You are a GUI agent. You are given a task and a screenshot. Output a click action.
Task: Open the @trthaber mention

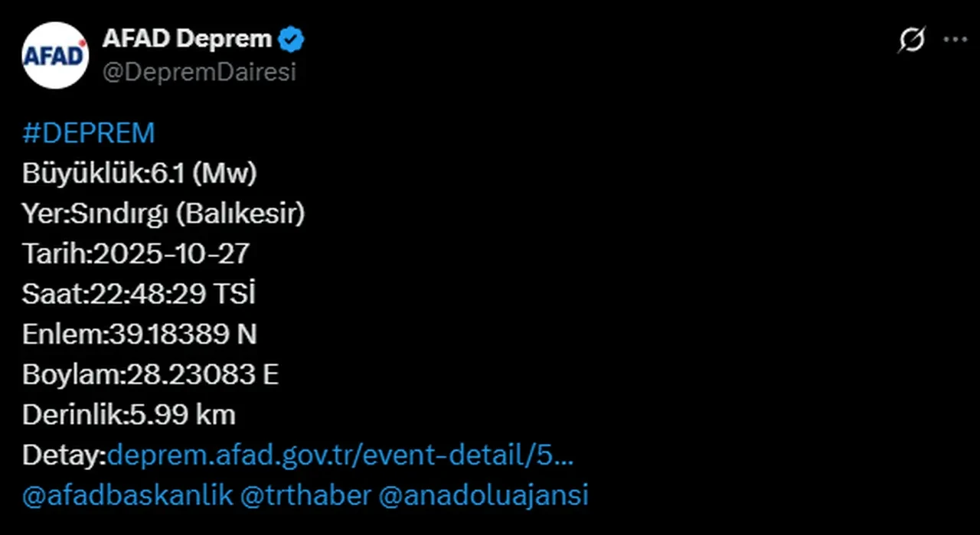(x=305, y=495)
